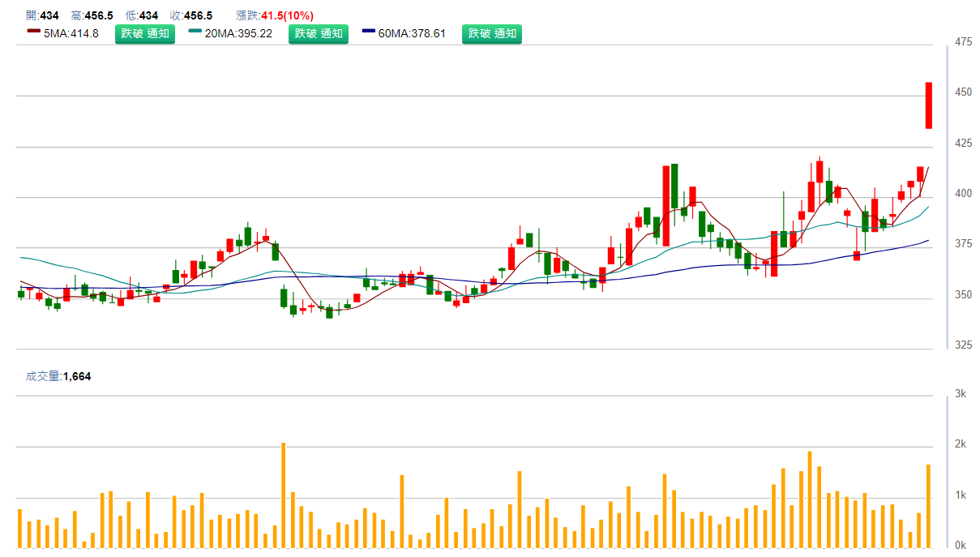Click the 3k volume axis label
Screen dimensions: 980x557
click(x=961, y=394)
